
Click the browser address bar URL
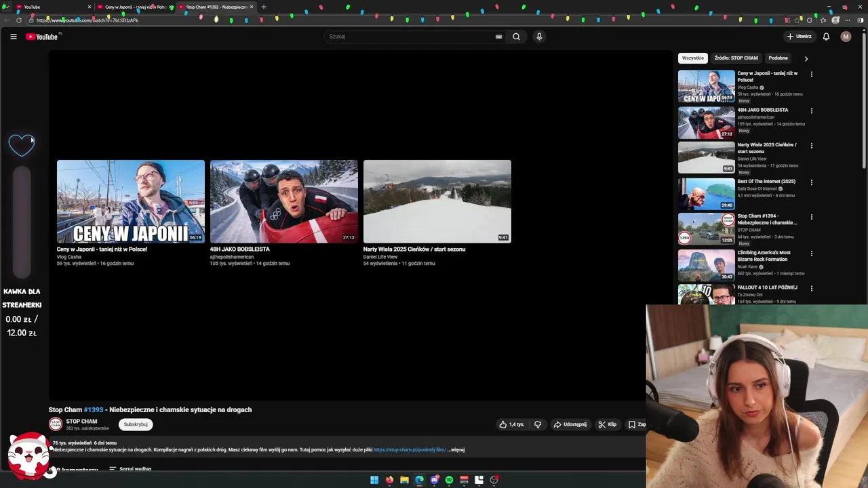pyautogui.click(x=87, y=20)
